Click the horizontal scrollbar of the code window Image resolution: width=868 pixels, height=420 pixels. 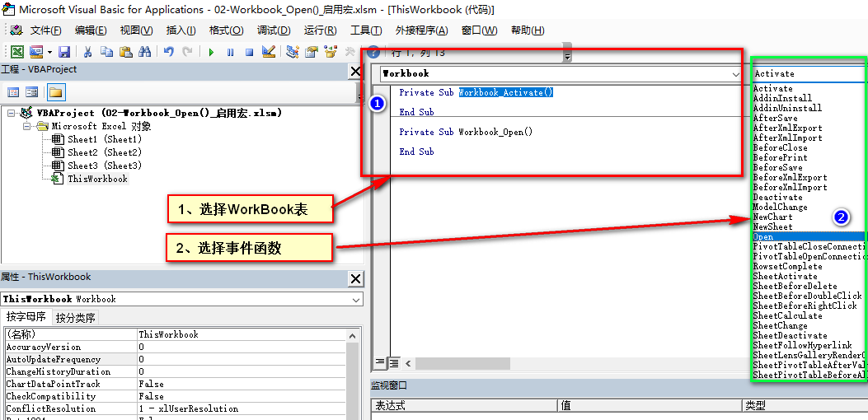[x=577, y=362]
